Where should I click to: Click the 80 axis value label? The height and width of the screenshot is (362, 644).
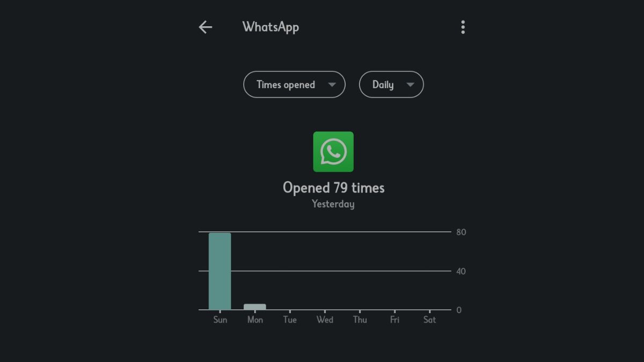pos(461,232)
